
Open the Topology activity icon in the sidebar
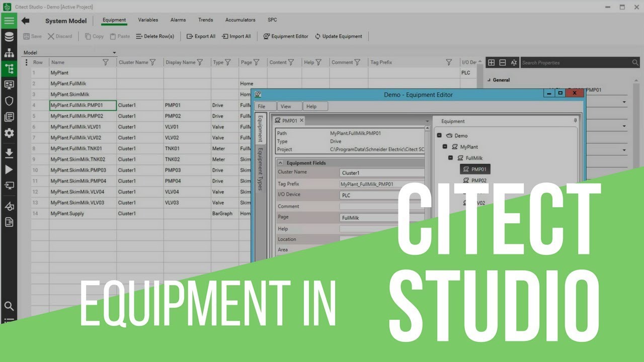(x=9, y=53)
